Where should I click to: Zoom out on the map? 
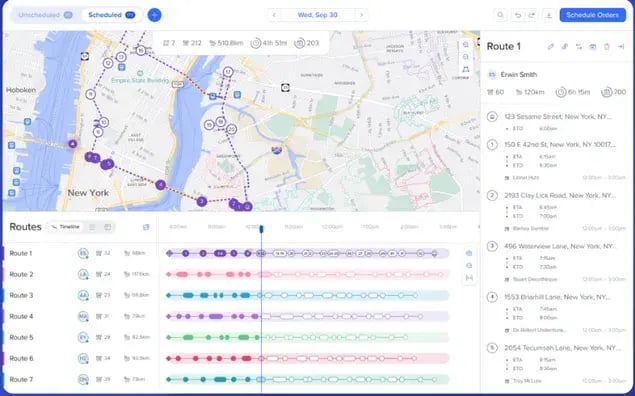(x=466, y=57)
